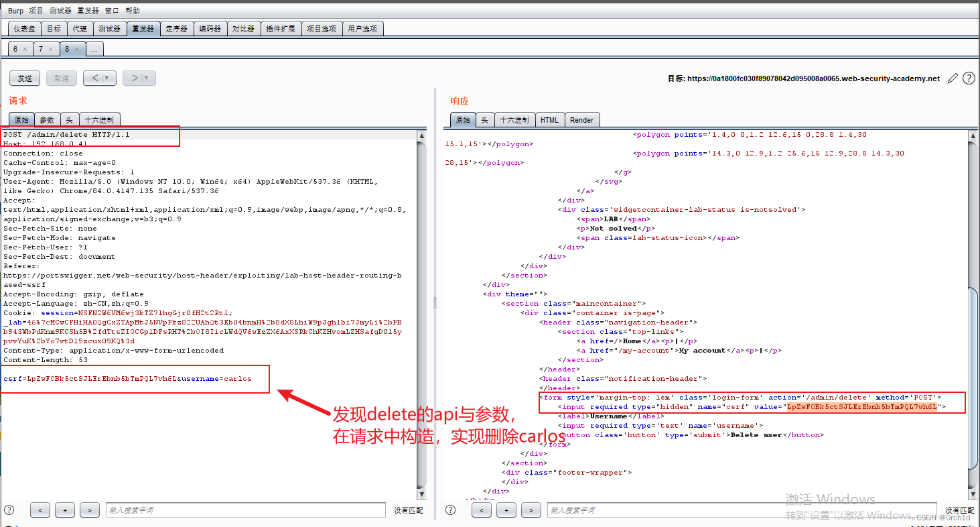Click the Content-Length: 53 header line

[x=45, y=359]
